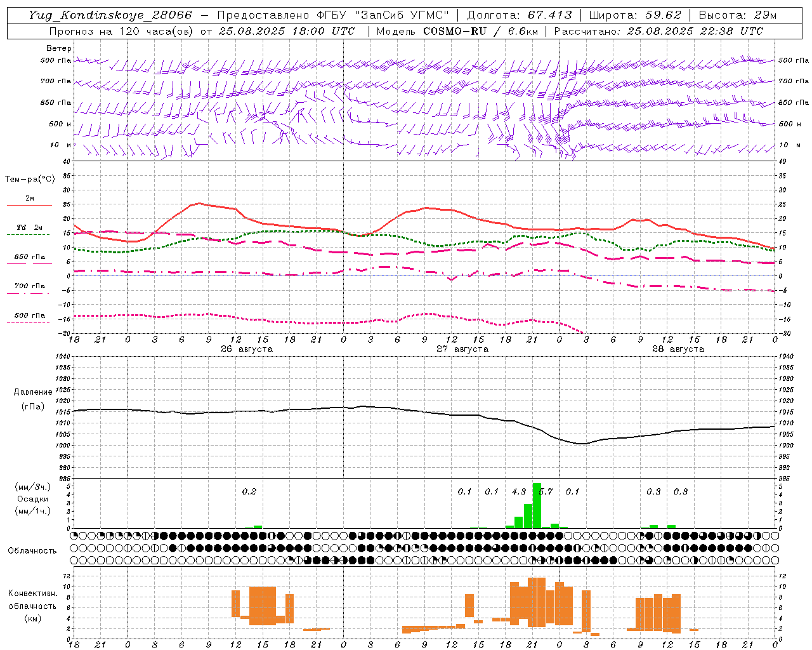Screen dimensions: 812x650
Task: Click the 28 августа date label
Action: (x=678, y=349)
